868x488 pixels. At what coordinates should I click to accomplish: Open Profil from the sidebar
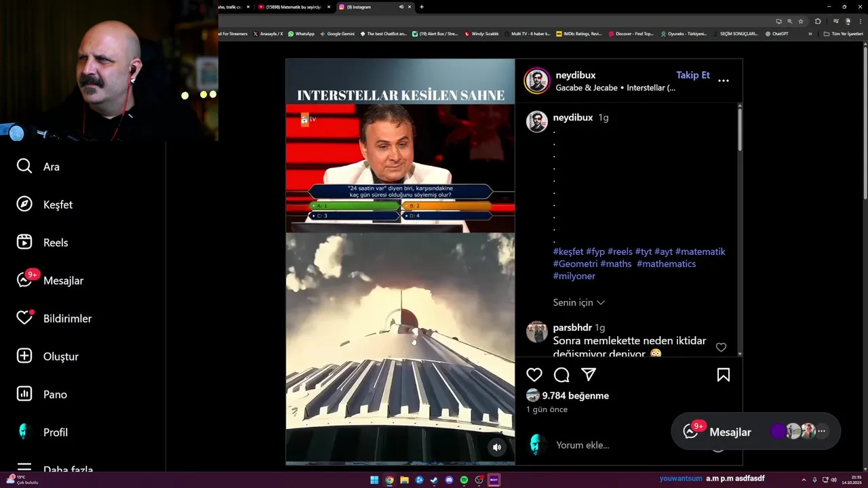pos(42,432)
